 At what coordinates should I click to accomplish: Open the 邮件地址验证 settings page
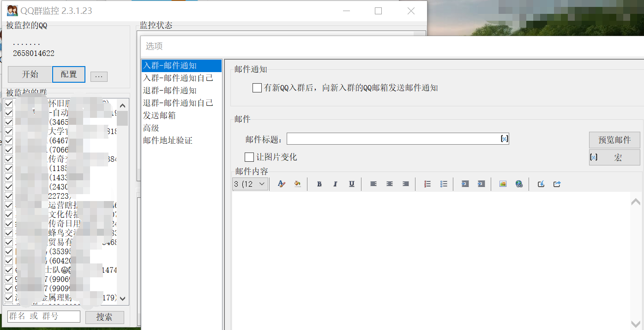pyautogui.click(x=168, y=141)
